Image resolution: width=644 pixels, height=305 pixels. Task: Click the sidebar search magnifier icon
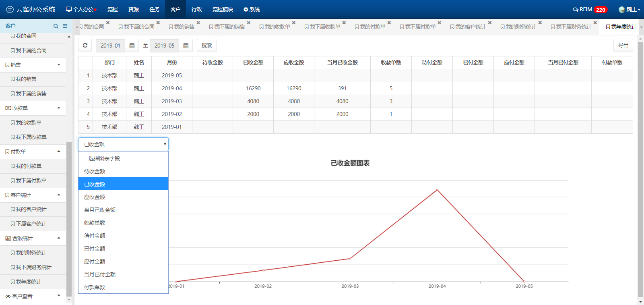56,26
